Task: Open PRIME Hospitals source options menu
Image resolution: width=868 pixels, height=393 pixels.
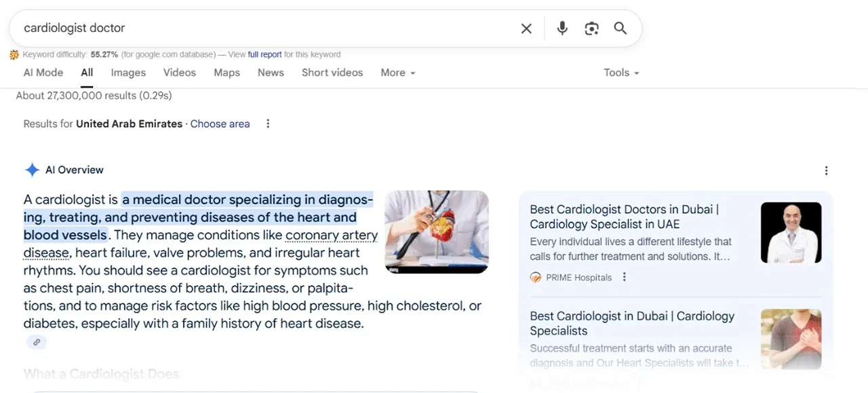Action: click(x=625, y=277)
